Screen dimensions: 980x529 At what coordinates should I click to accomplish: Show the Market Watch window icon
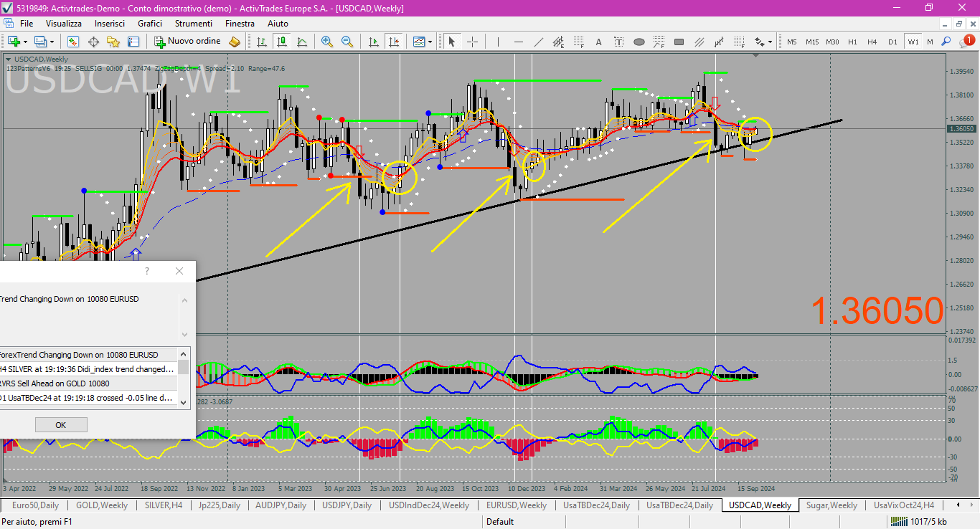(73, 42)
